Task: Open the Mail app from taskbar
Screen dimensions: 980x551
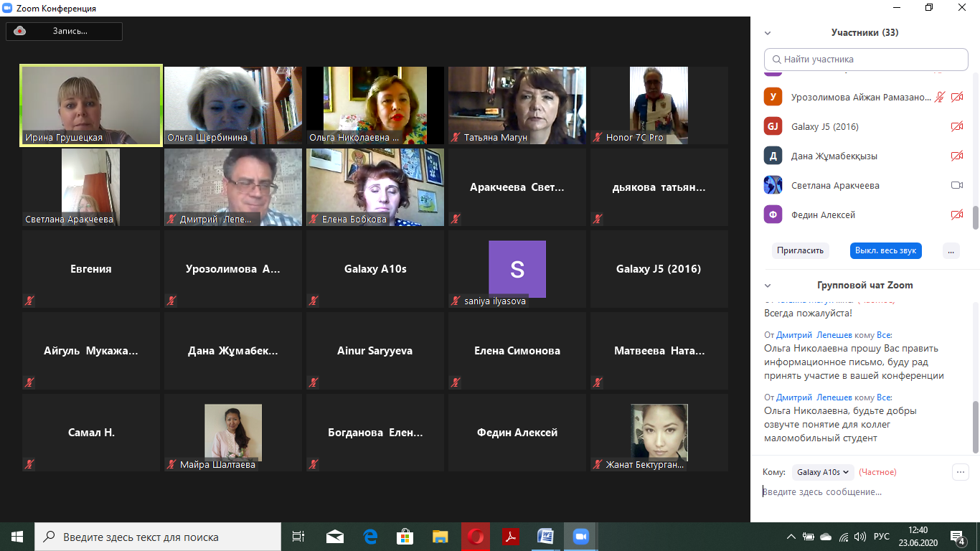Action: (x=335, y=537)
